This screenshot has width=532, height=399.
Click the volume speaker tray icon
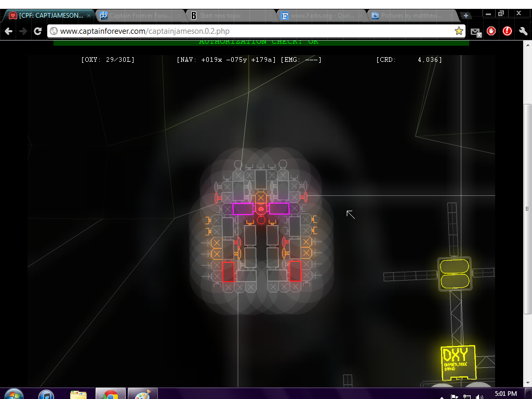coord(479,396)
